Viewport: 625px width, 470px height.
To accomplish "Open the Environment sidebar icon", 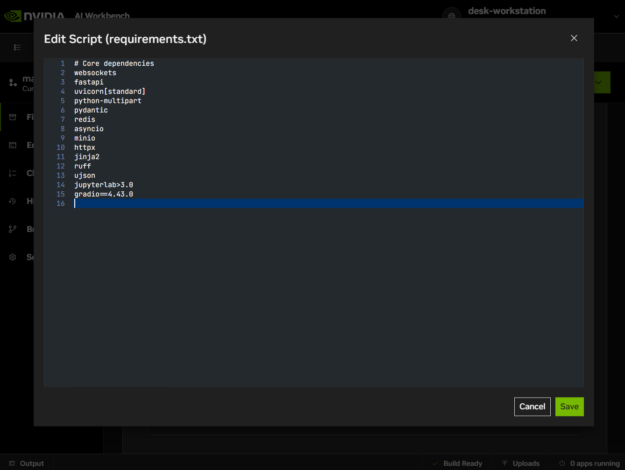I will [13, 145].
